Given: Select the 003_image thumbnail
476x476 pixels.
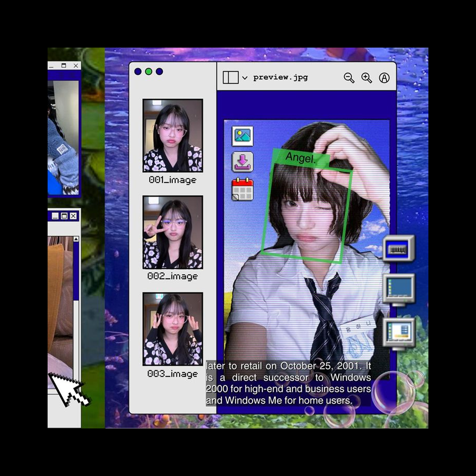Looking at the screenshot, I should [x=173, y=329].
